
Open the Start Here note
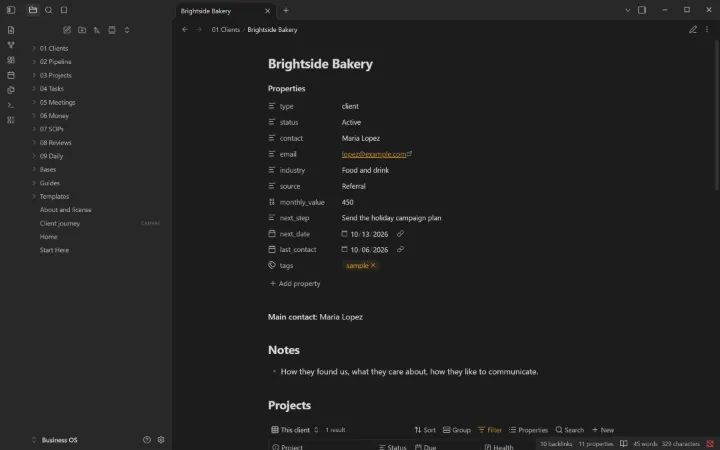[x=54, y=250]
